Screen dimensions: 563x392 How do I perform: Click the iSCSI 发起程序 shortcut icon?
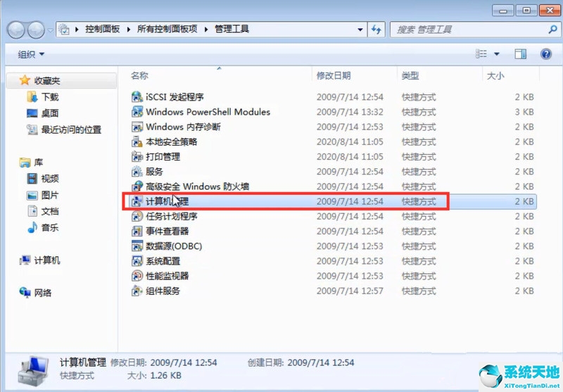pos(137,97)
